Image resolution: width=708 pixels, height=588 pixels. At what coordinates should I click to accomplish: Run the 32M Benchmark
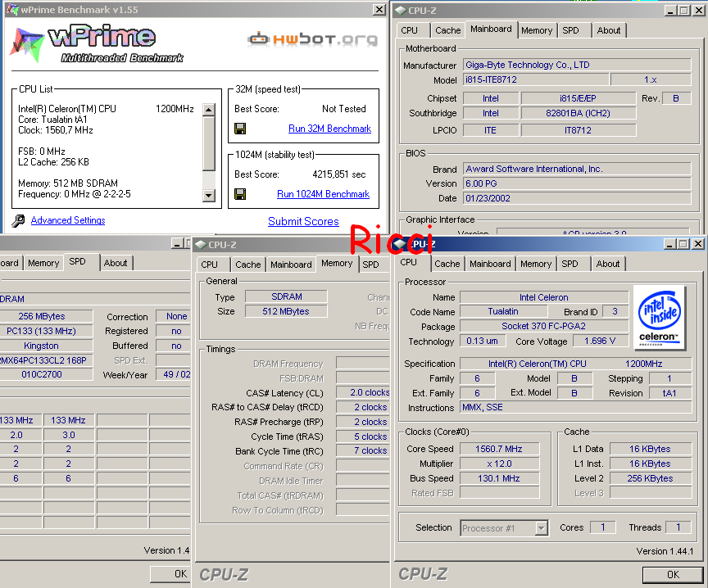(329, 129)
